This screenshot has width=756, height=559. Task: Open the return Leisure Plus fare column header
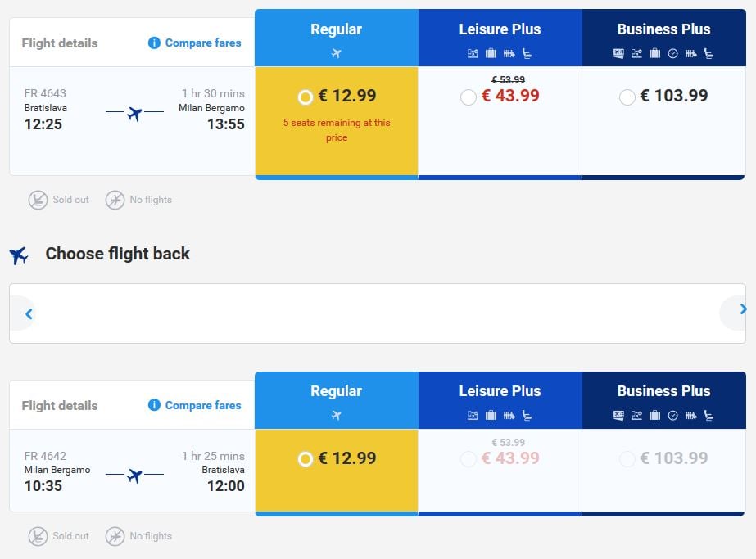(x=500, y=400)
